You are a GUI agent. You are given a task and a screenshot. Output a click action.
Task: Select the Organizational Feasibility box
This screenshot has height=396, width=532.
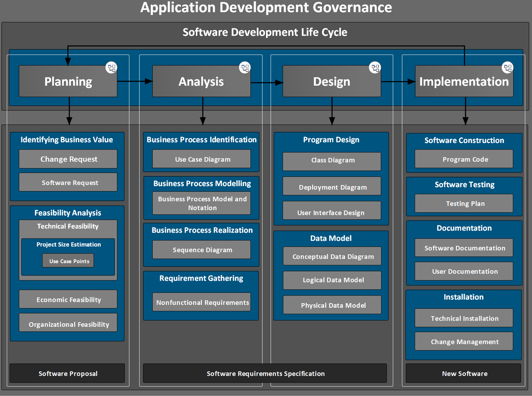click(68, 323)
